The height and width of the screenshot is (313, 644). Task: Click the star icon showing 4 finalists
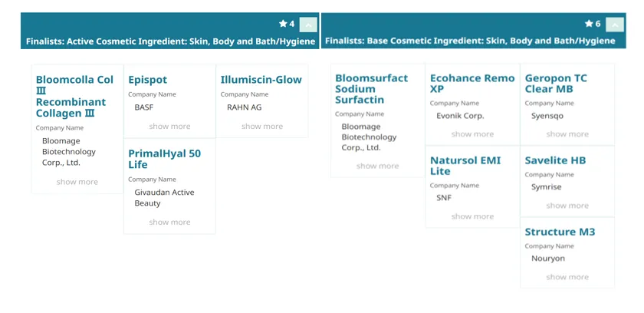point(283,25)
